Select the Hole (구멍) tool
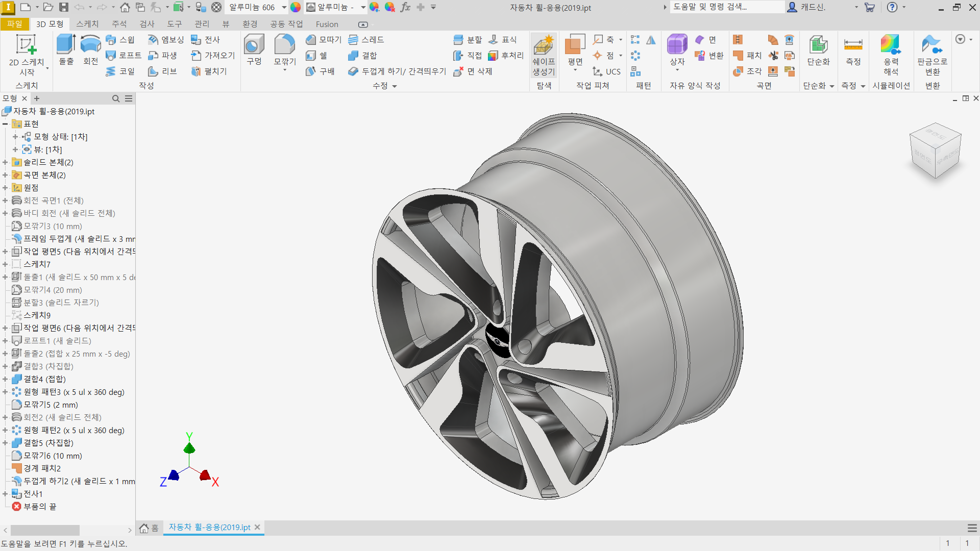The width and height of the screenshot is (980, 551). 254,50
